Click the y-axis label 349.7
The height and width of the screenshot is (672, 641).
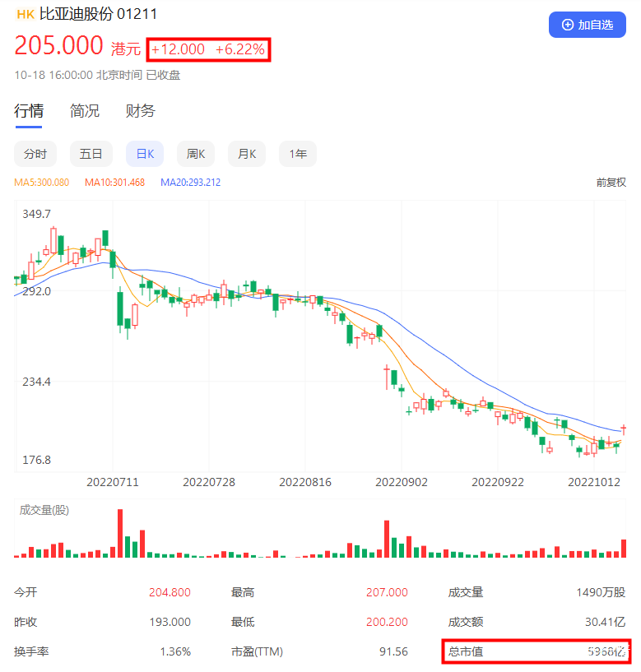point(36,214)
